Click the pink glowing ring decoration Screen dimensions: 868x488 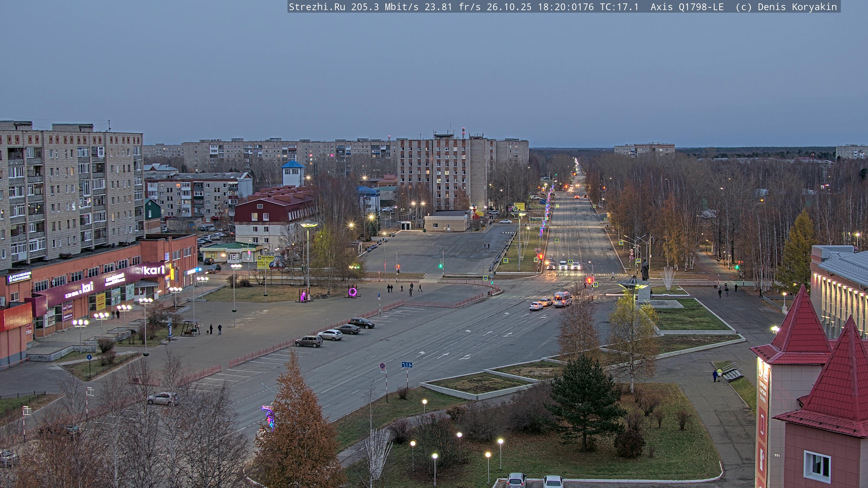[352, 292]
